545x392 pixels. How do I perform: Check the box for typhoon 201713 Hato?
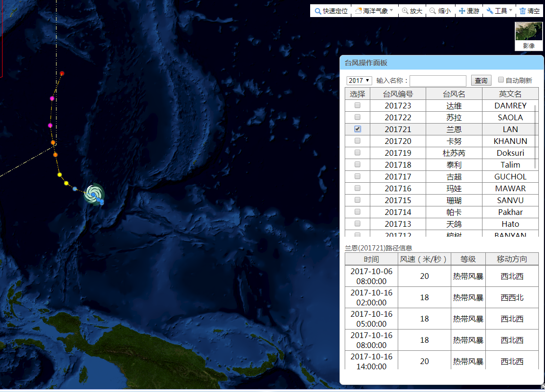click(357, 223)
